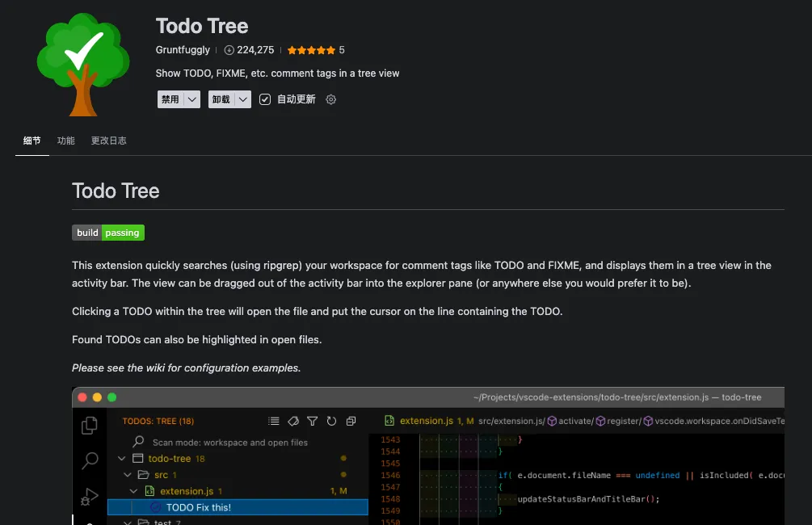Viewport: 812px width, 525px height.
Task: Click the src 1 folder label
Action: (x=166, y=475)
